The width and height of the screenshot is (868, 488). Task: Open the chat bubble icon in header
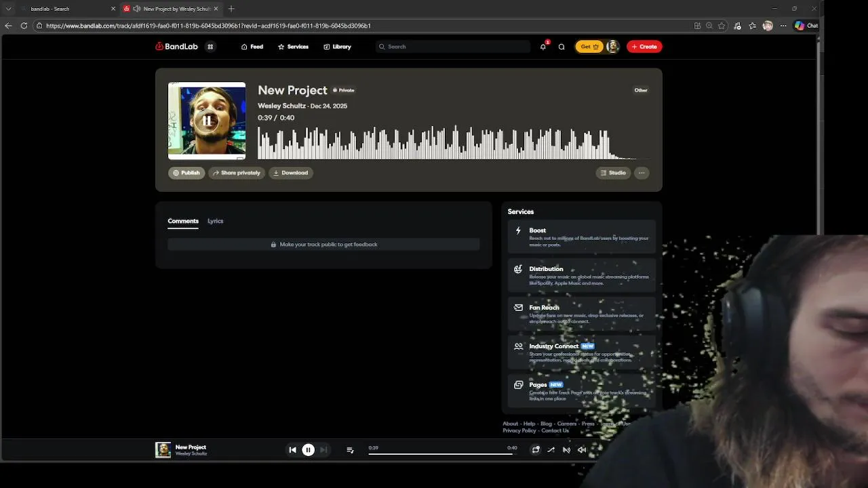(561, 47)
